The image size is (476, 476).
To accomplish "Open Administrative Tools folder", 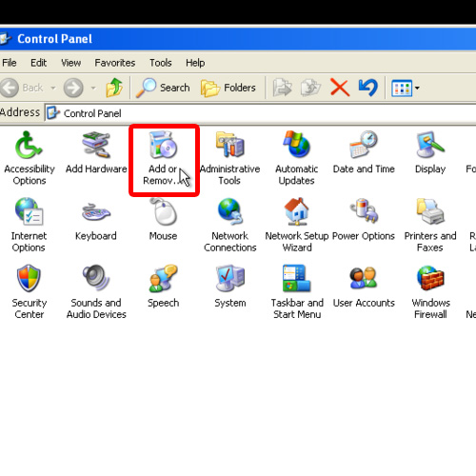I will click(229, 145).
